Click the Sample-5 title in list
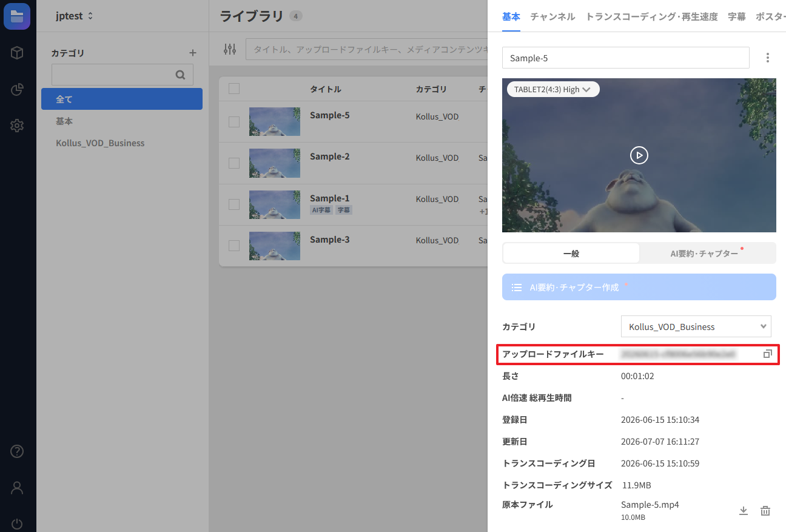Screen dimensions: 786x532 click(x=329, y=115)
